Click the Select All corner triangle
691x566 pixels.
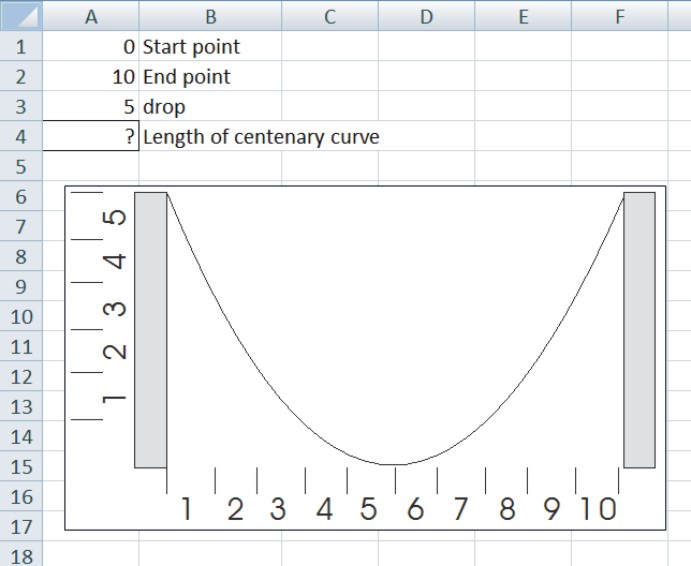(x=21, y=15)
